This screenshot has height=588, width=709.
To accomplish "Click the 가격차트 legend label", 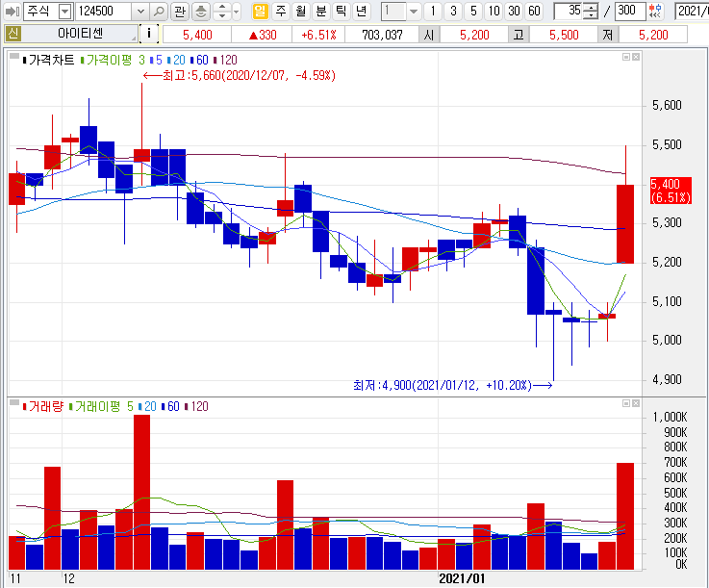I will [x=51, y=61].
